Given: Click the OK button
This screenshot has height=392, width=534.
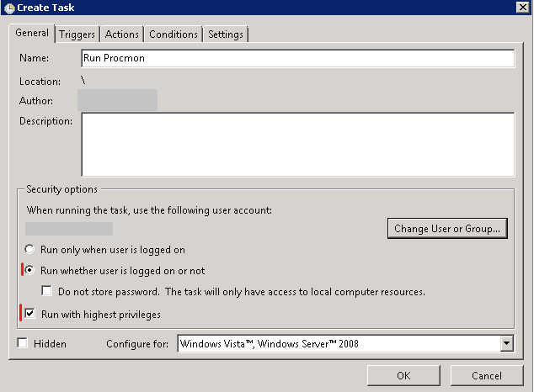Looking at the screenshot, I should 403,375.
